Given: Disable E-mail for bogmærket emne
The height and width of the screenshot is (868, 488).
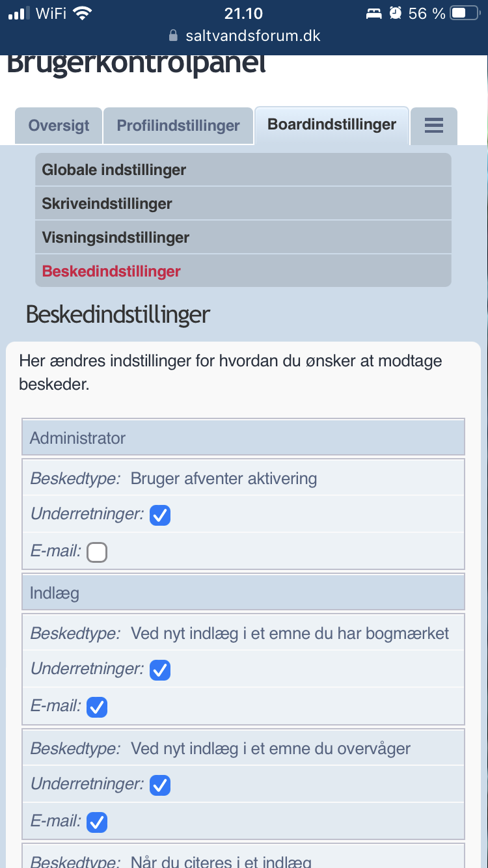Looking at the screenshot, I should click(x=97, y=707).
